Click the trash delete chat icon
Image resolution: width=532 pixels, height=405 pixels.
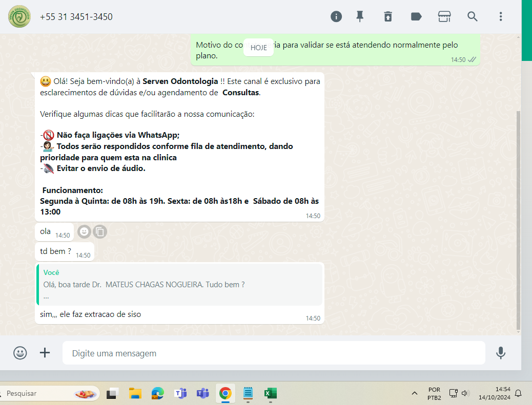pyautogui.click(x=388, y=16)
